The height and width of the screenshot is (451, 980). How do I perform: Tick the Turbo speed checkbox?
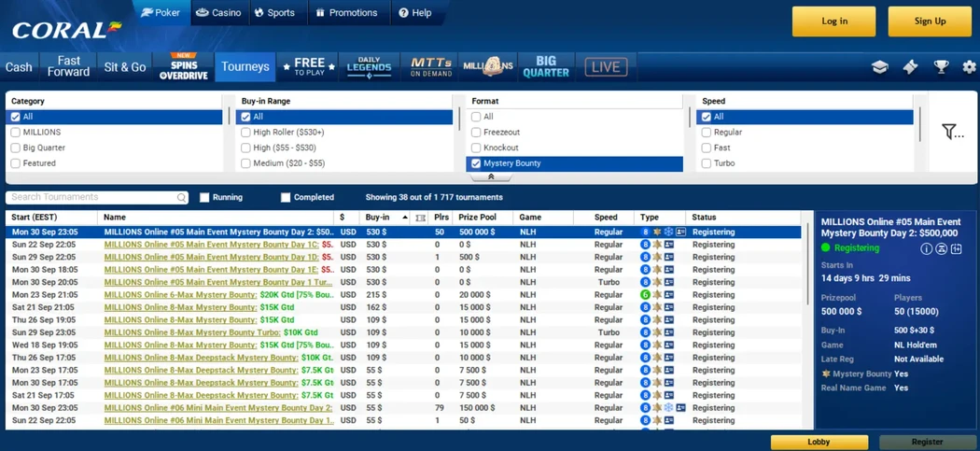(x=707, y=163)
